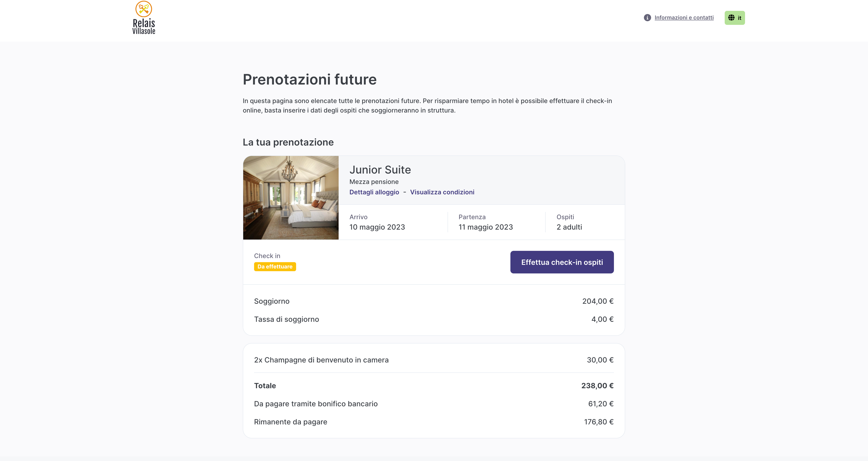Screen dimensions: 868x461
Task: Click the 'Arrivo' label
Action: pyautogui.click(x=359, y=217)
